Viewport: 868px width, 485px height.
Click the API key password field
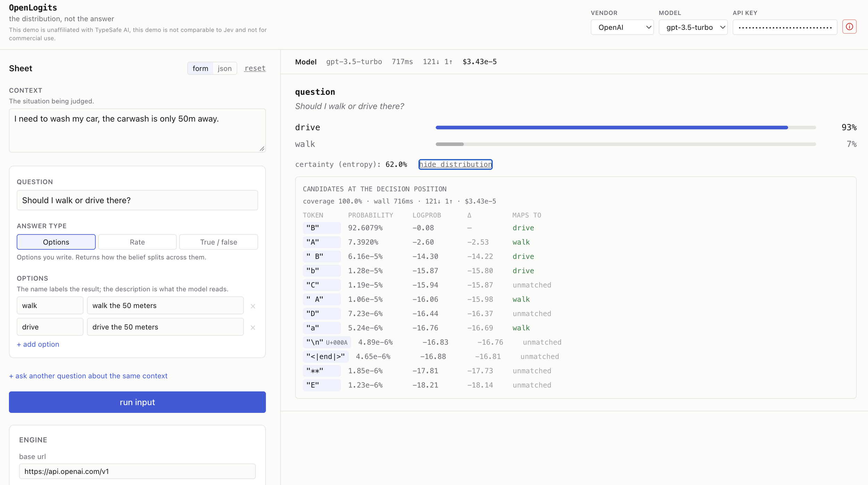pos(785,27)
